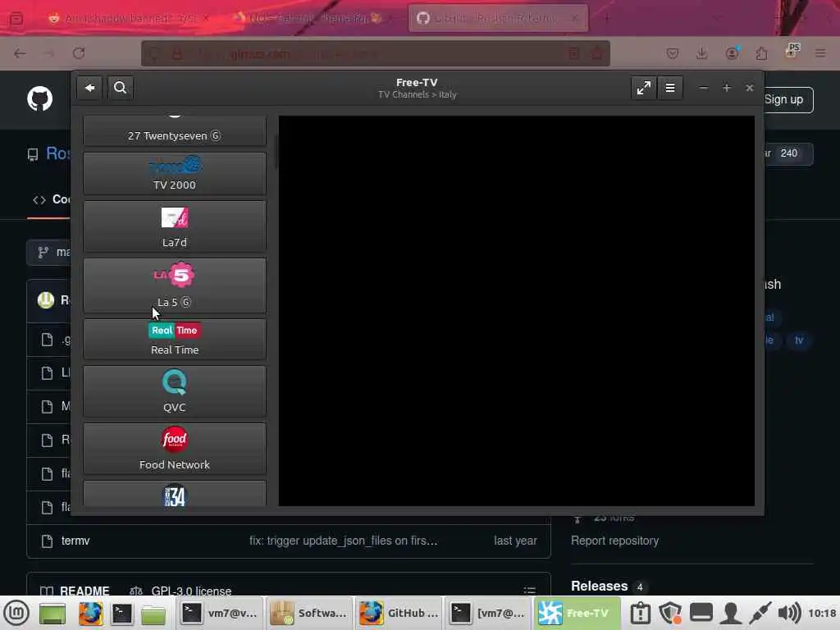This screenshot has height=630, width=840.
Task: Toggle Free-TV fullscreen with the expand arrows icon
Action: point(643,88)
